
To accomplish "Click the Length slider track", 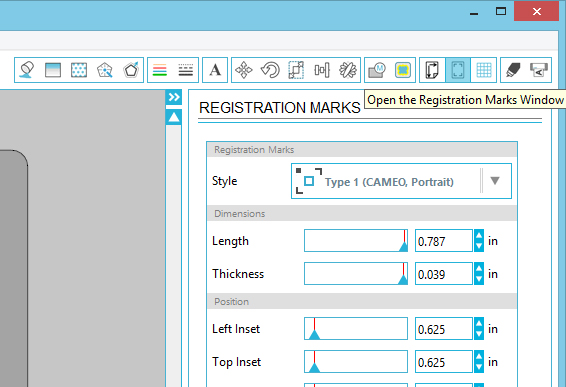I will tap(356, 240).
